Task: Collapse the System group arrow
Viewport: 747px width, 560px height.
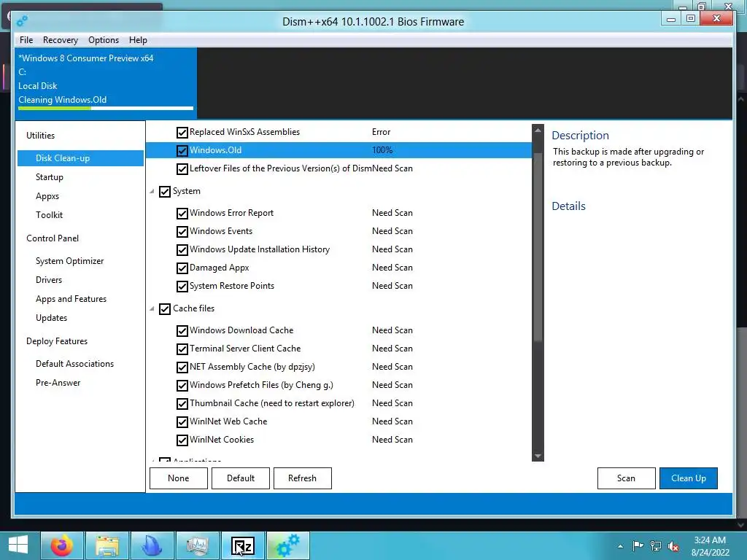Action: pos(152,192)
